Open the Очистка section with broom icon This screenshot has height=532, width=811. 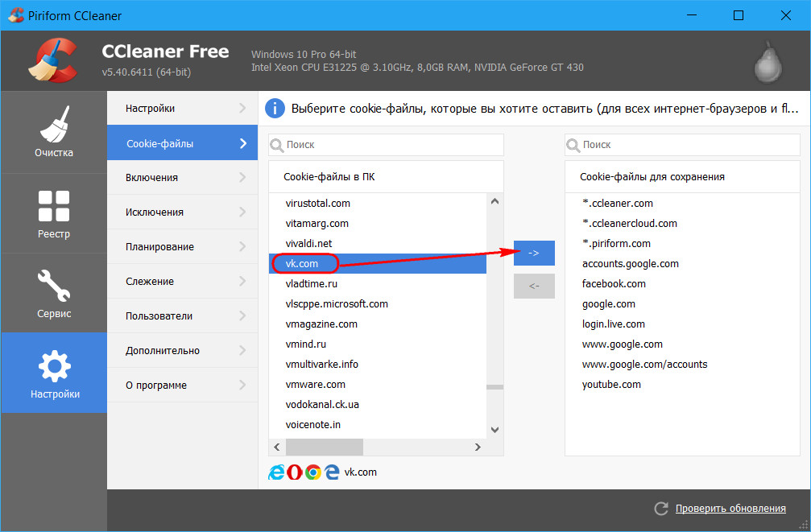(x=54, y=132)
